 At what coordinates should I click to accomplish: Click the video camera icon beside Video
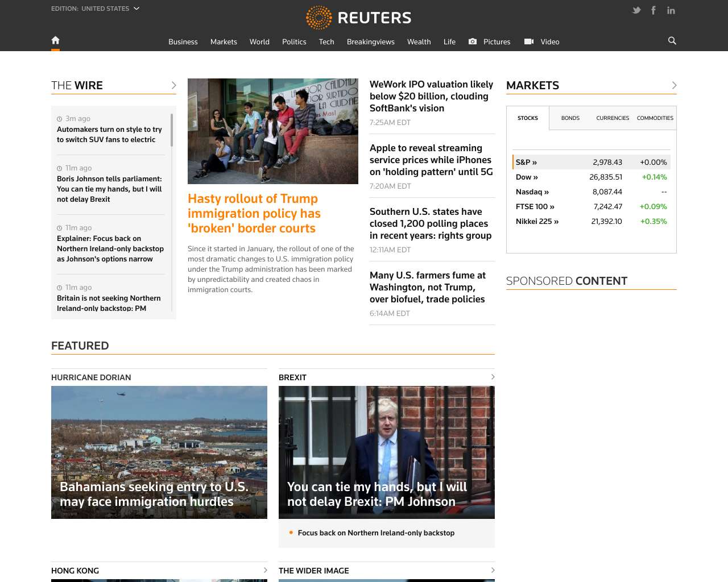pyautogui.click(x=529, y=41)
